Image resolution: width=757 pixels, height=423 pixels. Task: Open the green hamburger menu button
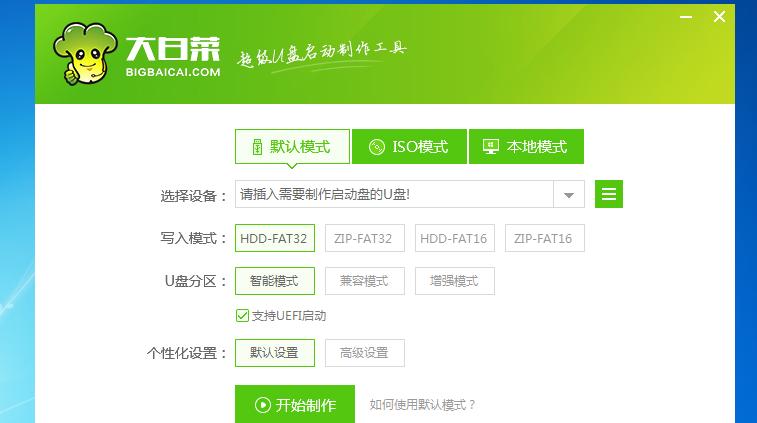(x=609, y=194)
